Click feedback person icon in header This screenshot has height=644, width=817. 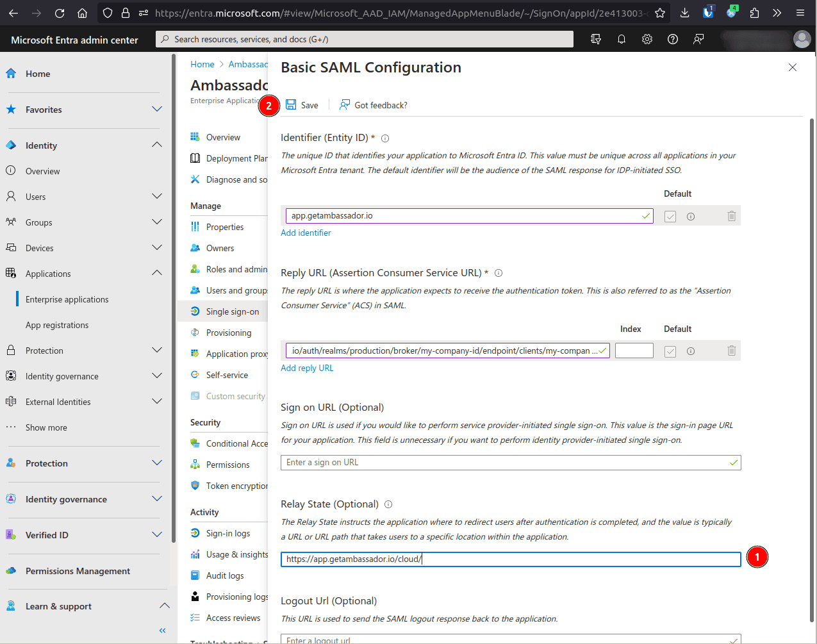point(698,40)
